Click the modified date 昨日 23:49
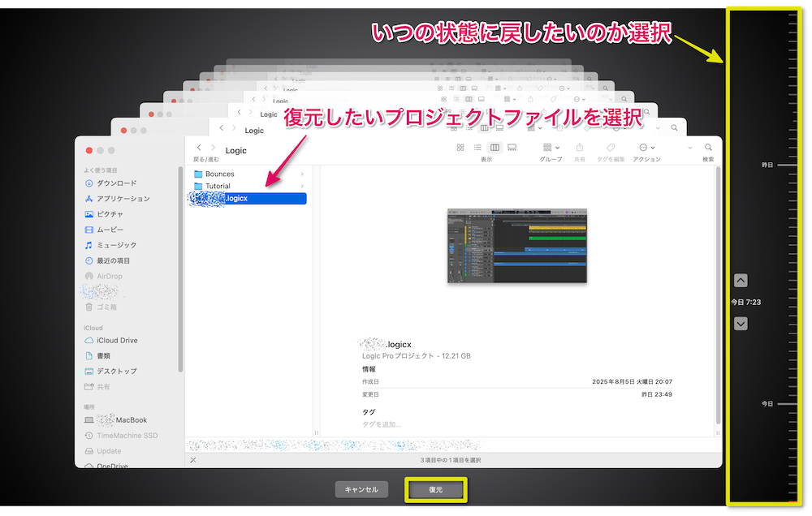Screen dimensions: 812x516 tap(657, 394)
